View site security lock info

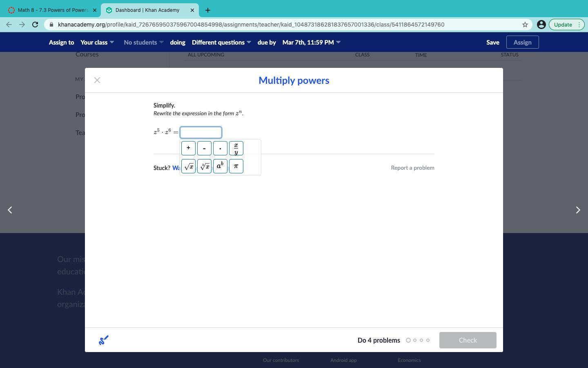point(51,25)
